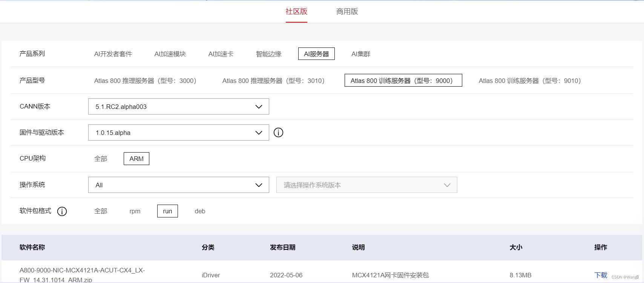Choose Atlas 800 训练服务器 型号 9000

[403, 80]
